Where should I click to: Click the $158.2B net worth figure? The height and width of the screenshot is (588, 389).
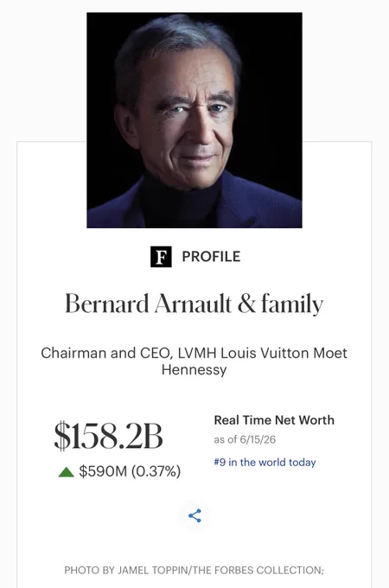click(x=109, y=436)
